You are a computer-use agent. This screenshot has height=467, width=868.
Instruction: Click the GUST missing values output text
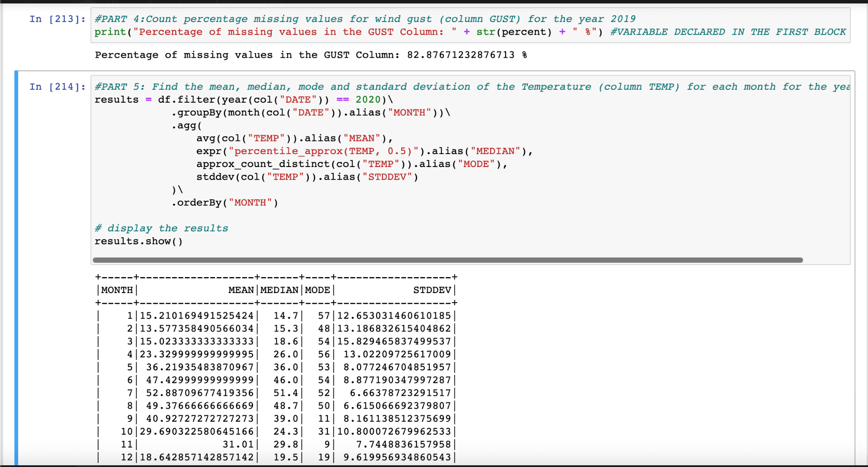click(x=311, y=55)
